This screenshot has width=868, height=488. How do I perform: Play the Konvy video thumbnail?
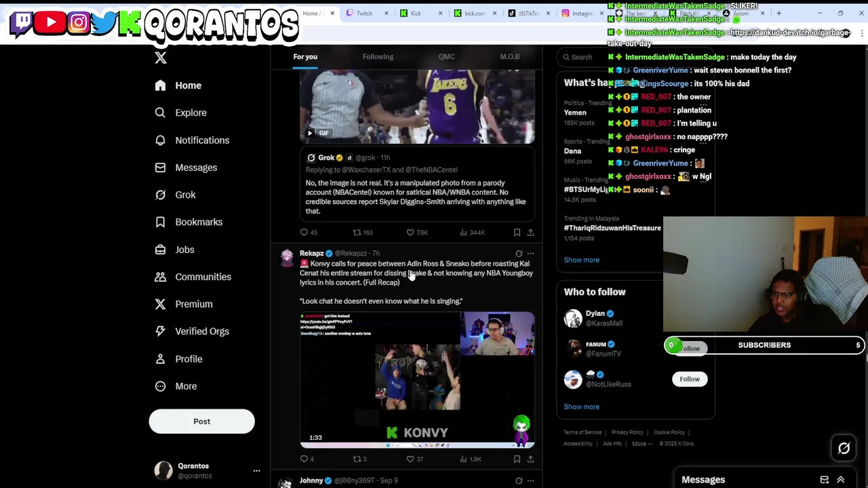click(x=417, y=380)
